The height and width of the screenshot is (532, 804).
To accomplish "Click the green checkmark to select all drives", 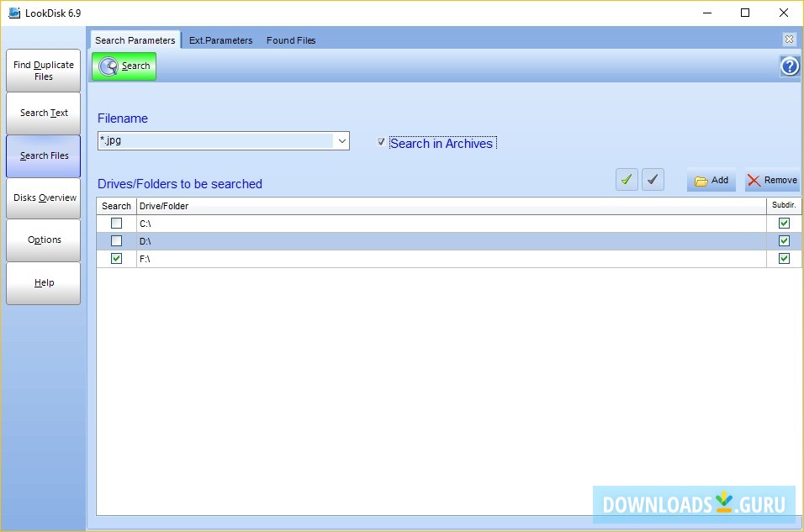I will [626, 179].
